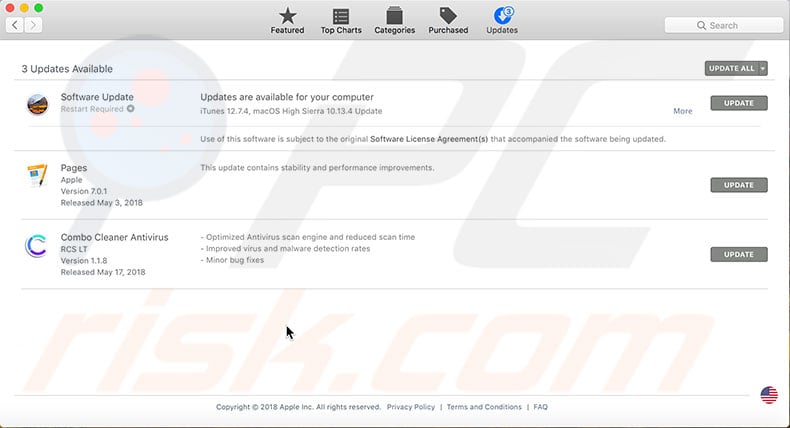Click the Pages stability improvements description
The width and height of the screenshot is (790, 428).
[317, 168]
